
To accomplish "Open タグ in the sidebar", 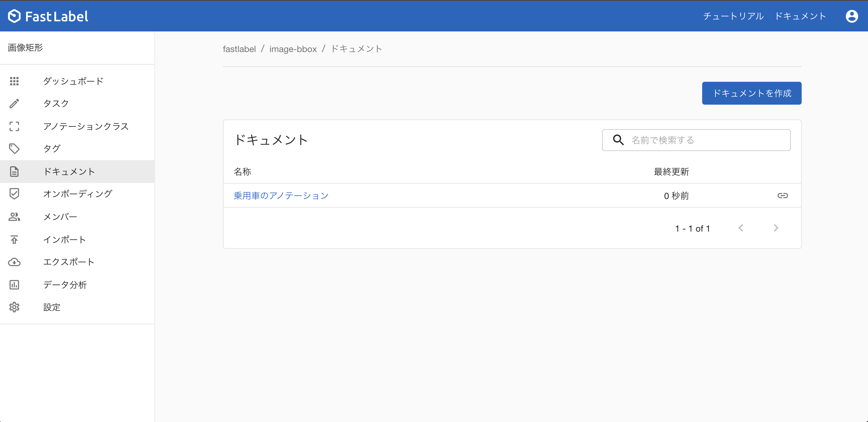I will click(x=77, y=149).
